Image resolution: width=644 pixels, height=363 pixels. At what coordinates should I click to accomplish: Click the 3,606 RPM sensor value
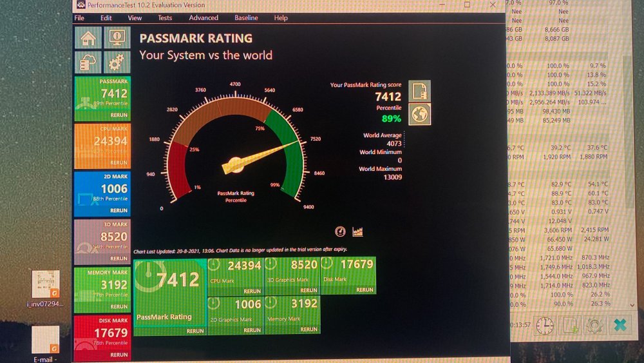pyautogui.click(x=558, y=230)
